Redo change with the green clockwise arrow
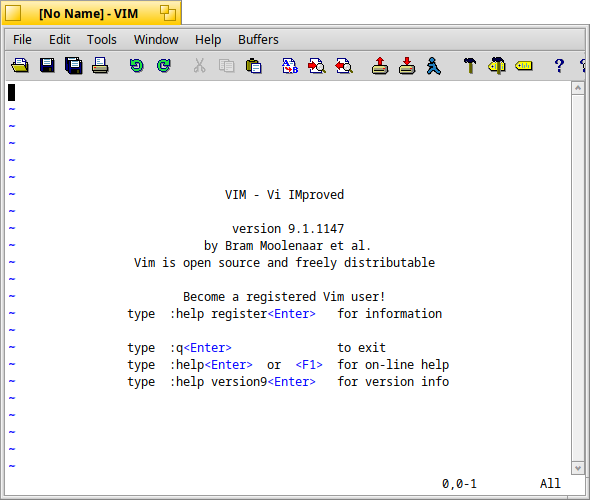 tap(164, 66)
